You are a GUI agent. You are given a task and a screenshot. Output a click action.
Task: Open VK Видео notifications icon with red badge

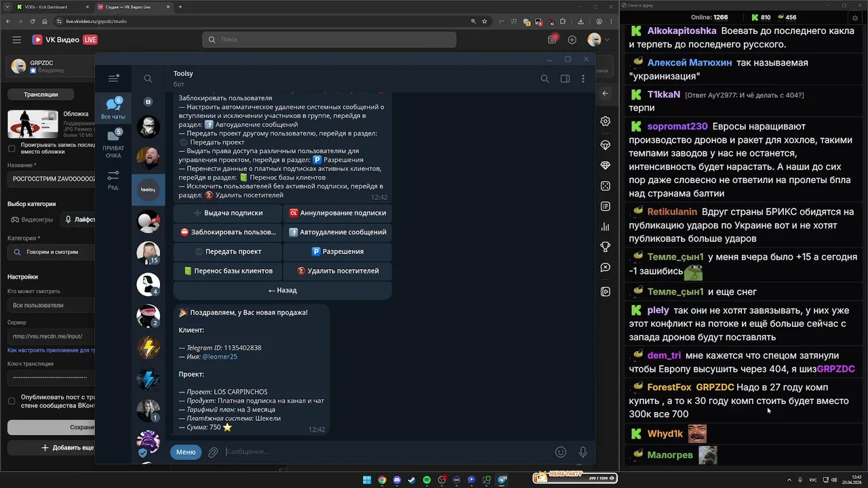coord(553,39)
